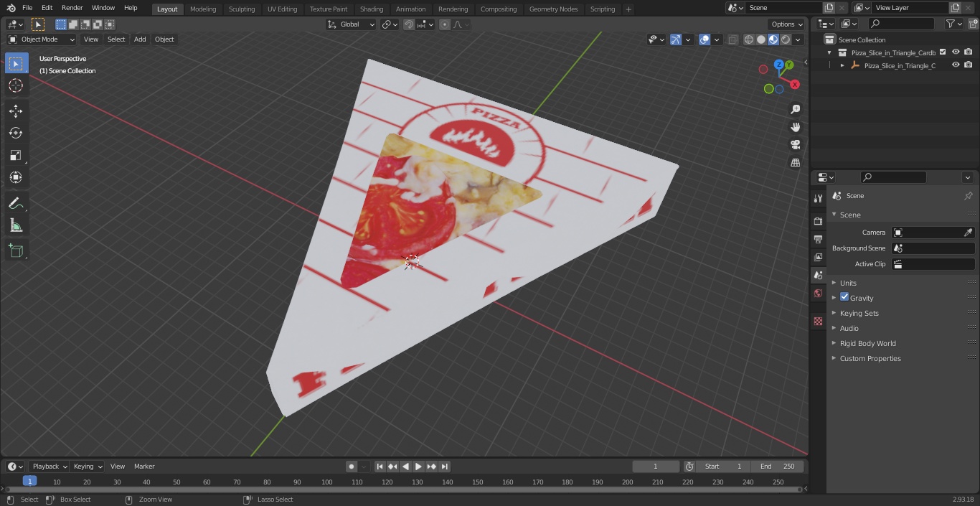Click the End frame field
Viewport: 980px width, 506px height.
coord(778,467)
